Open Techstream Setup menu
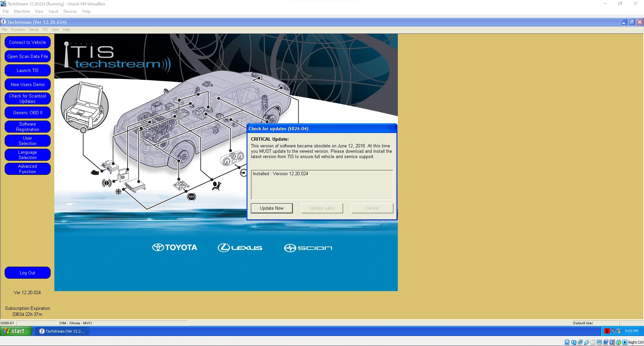 click(x=34, y=29)
